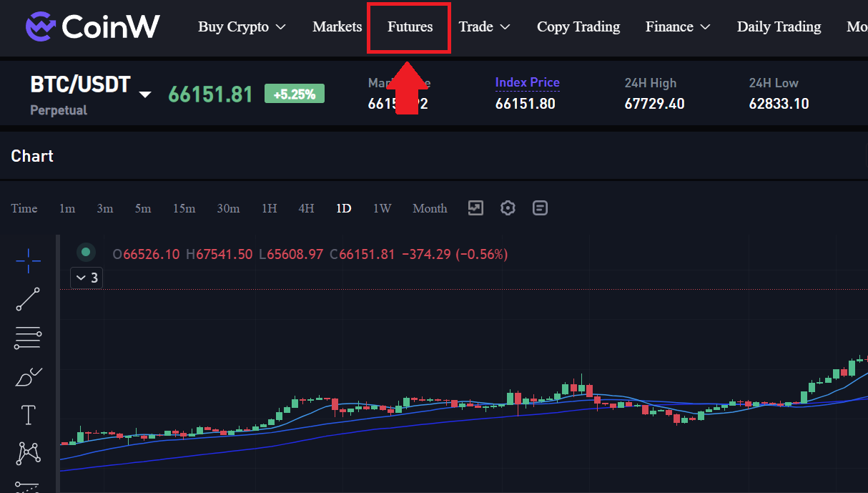Screen dimensions: 868x493
Task: Collapse the indicator legend showing 3
Action: (x=87, y=278)
